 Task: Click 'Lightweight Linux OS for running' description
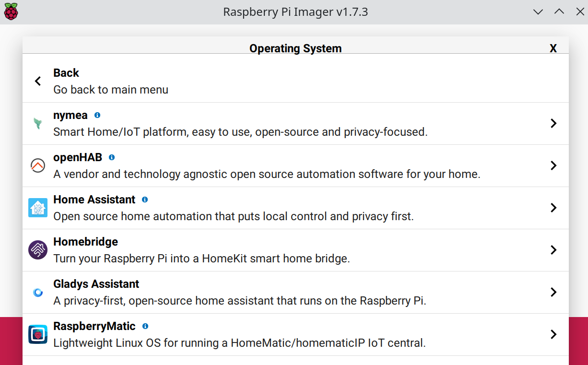click(239, 343)
